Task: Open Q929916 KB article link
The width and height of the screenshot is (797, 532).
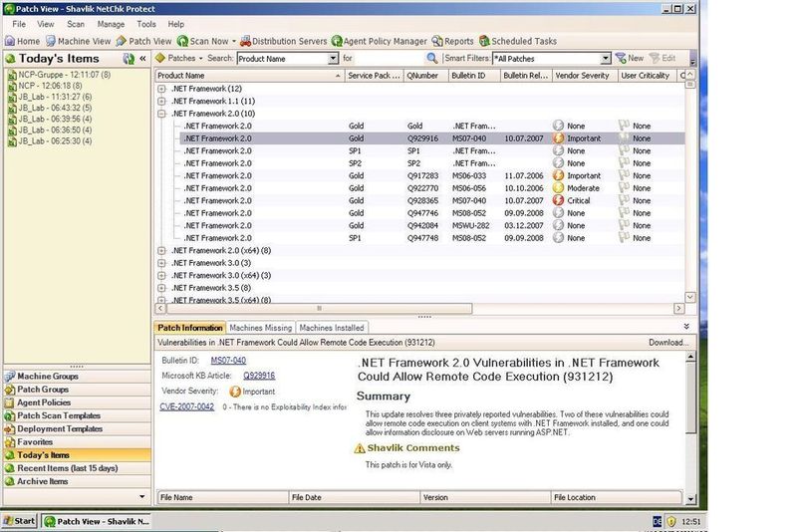Action: 259,376
